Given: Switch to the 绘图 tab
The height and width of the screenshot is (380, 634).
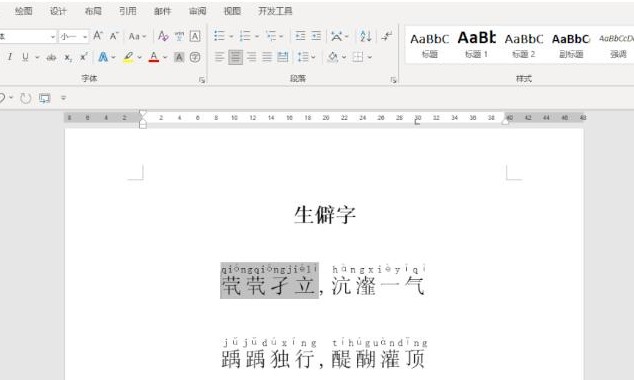Looking at the screenshot, I should click(23, 11).
